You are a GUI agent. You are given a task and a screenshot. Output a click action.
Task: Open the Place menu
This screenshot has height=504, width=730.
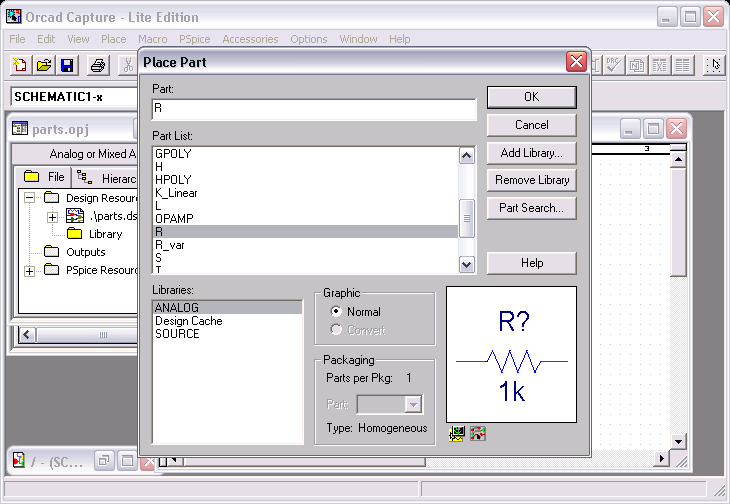(x=114, y=39)
